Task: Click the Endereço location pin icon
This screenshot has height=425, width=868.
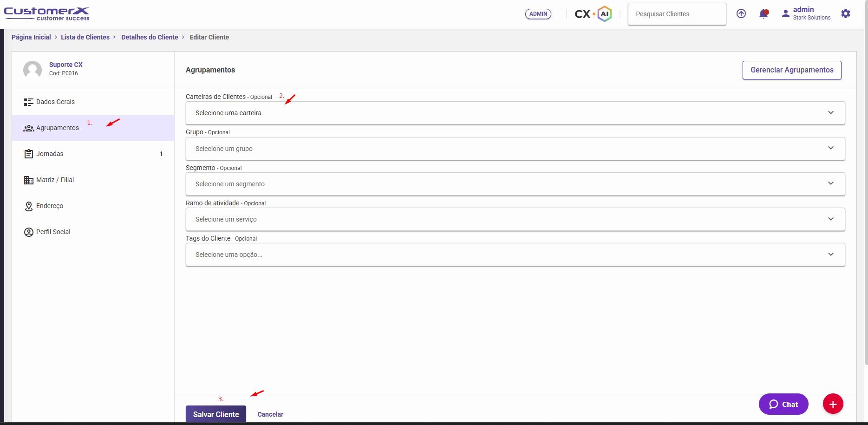Action: (x=29, y=206)
